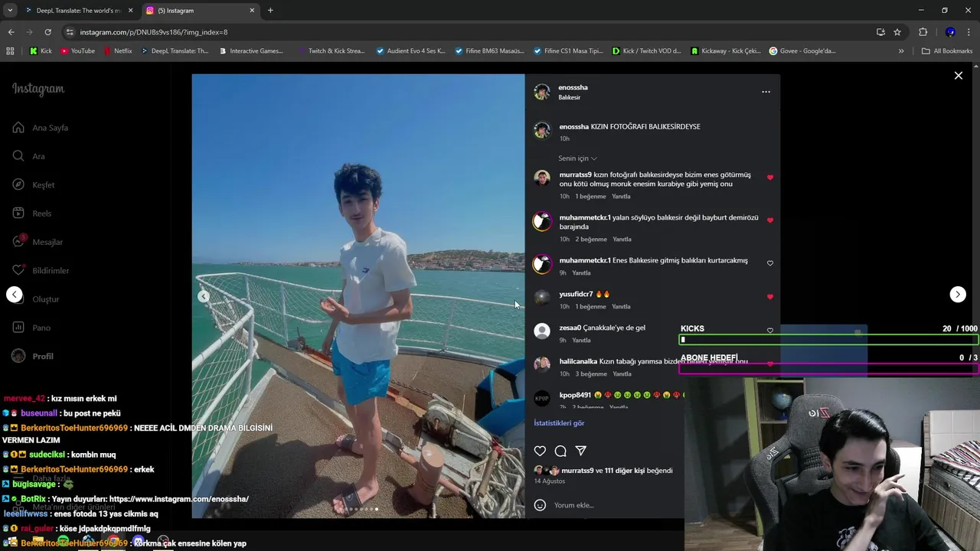Open muhammetckr.1's avatar on bayburt comment

click(x=542, y=221)
